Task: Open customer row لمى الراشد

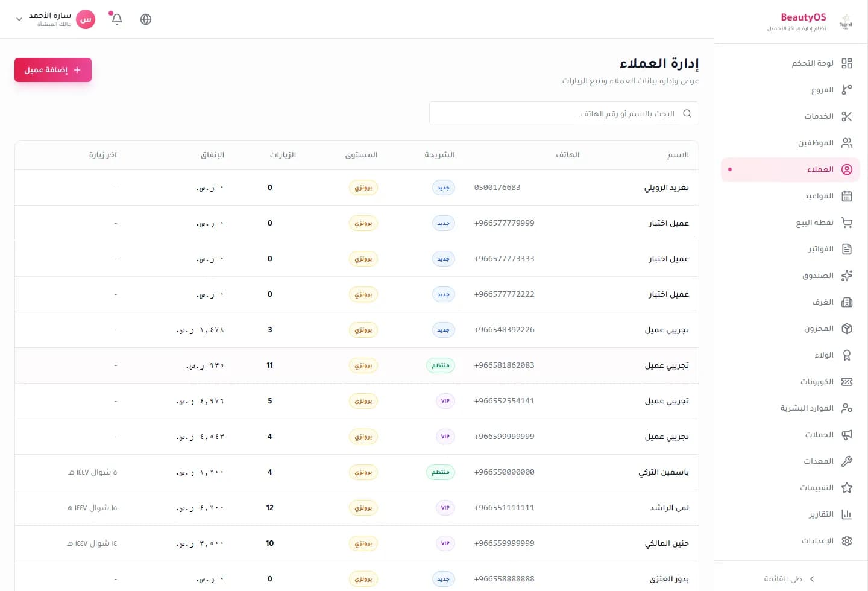Action: (x=357, y=508)
